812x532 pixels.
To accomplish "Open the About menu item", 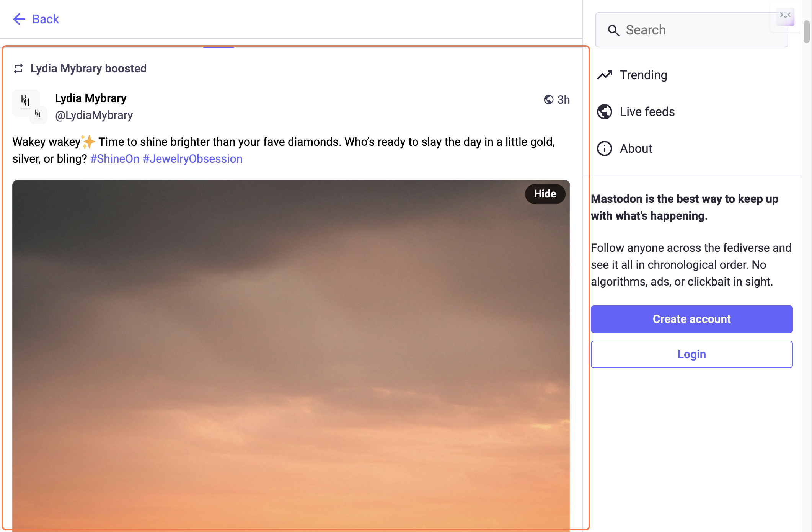I will tap(636, 149).
